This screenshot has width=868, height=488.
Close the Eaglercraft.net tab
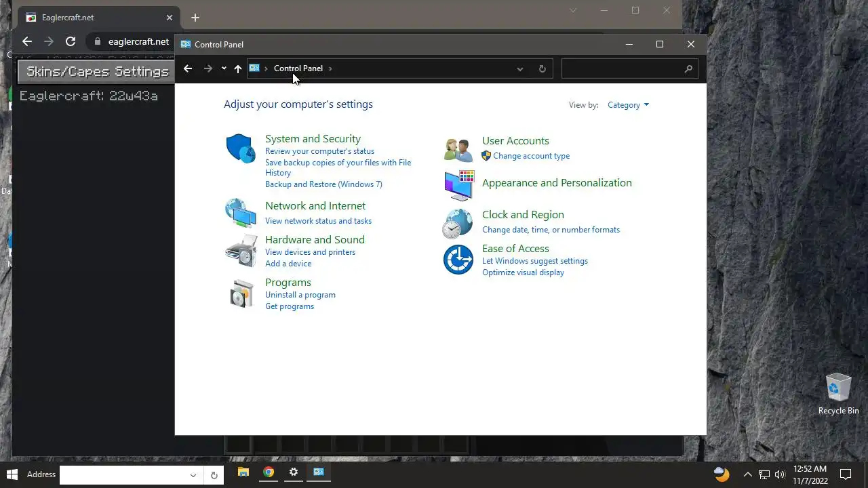click(x=170, y=18)
